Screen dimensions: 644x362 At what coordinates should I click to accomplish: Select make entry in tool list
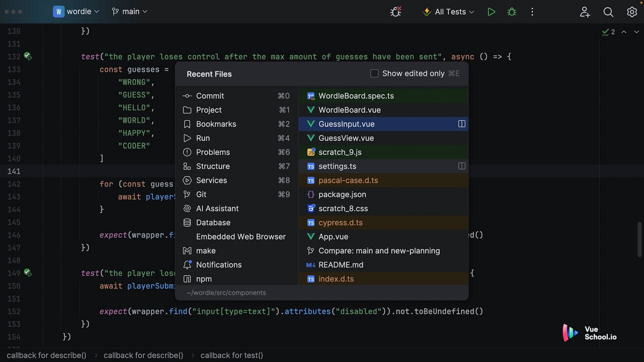coord(236,250)
